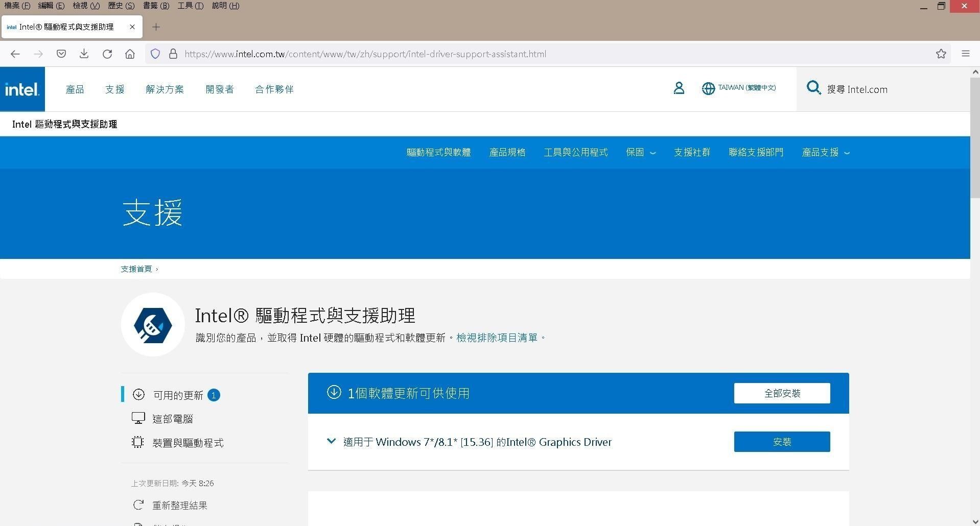This screenshot has width=980, height=526.
Task: Click the 裝置與驅動程式 chip icon
Action: 138,442
